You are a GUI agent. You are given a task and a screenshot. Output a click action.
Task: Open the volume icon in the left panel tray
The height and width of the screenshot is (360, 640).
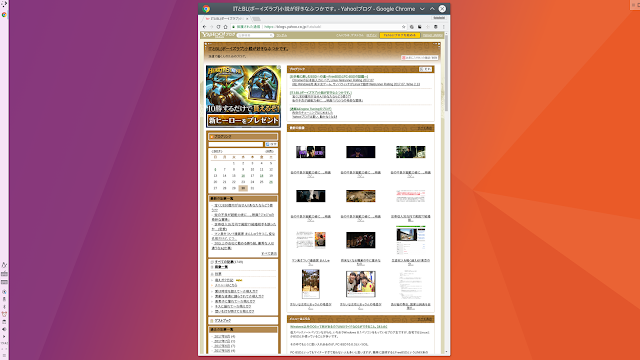click(4, 329)
